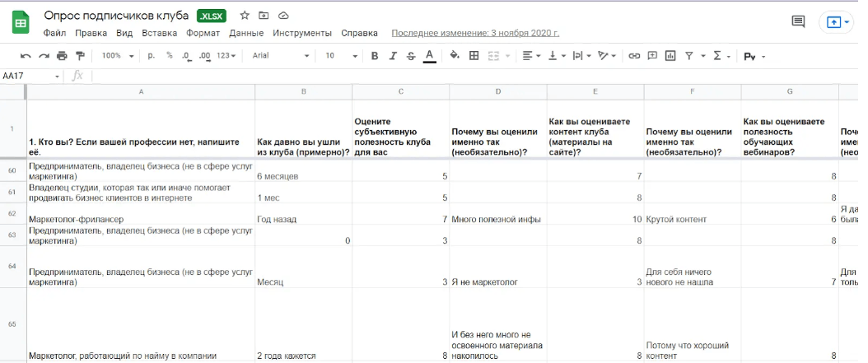
Task: Open comment history in top right
Action: click(x=798, y=22)
